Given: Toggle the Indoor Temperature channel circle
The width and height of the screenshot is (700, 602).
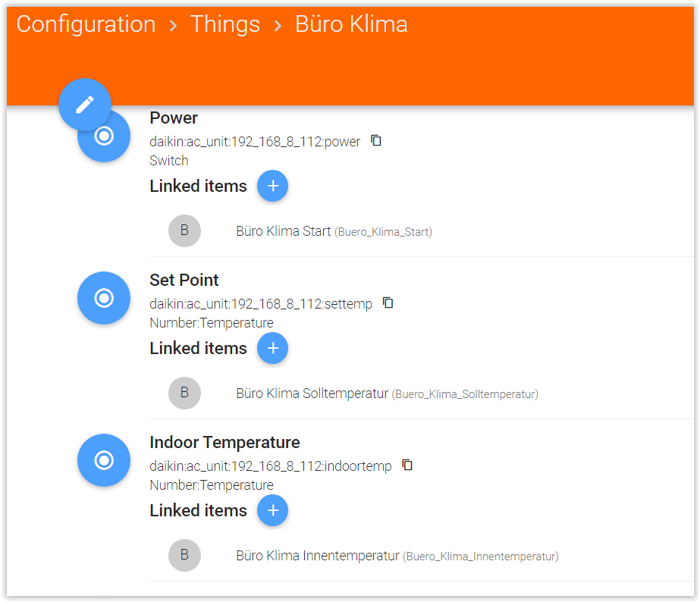Looking at the screenshot, I should tap(104, 460).
